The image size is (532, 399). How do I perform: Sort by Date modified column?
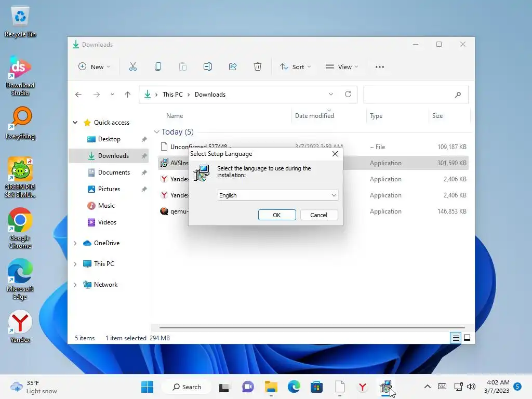pyautogui.click(x=314, y=116)
